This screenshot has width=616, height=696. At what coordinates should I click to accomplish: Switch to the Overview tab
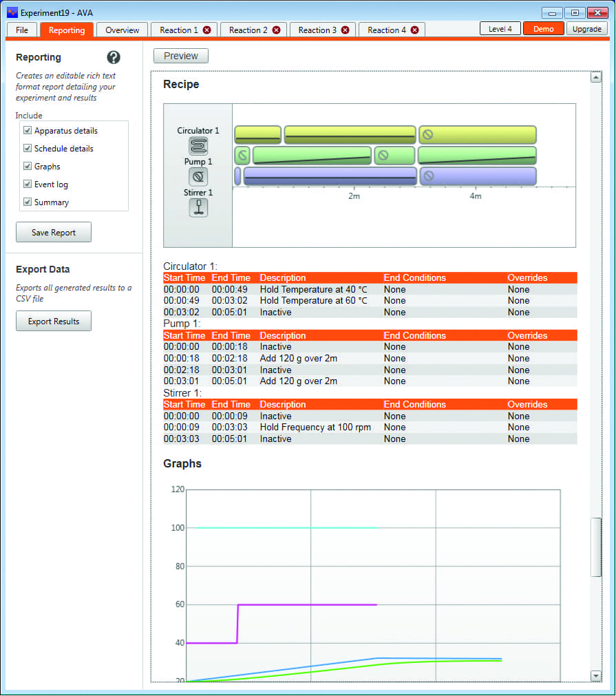coord(122,30)
